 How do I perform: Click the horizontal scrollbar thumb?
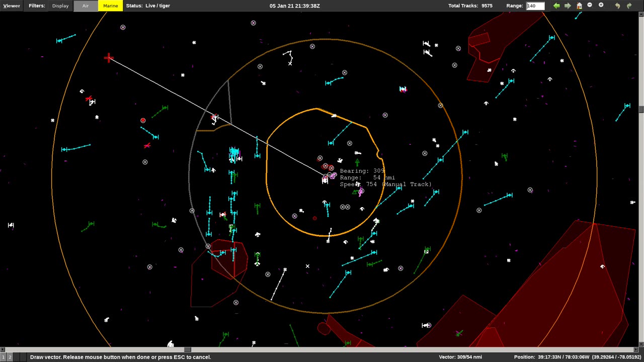click(187, 349)
